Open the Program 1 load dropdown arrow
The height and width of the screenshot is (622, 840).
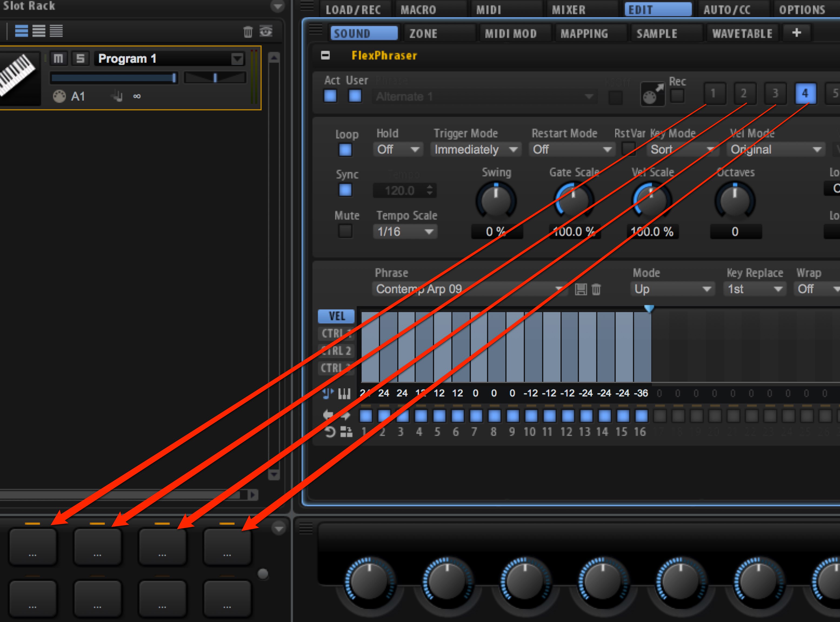pos(237,59)
